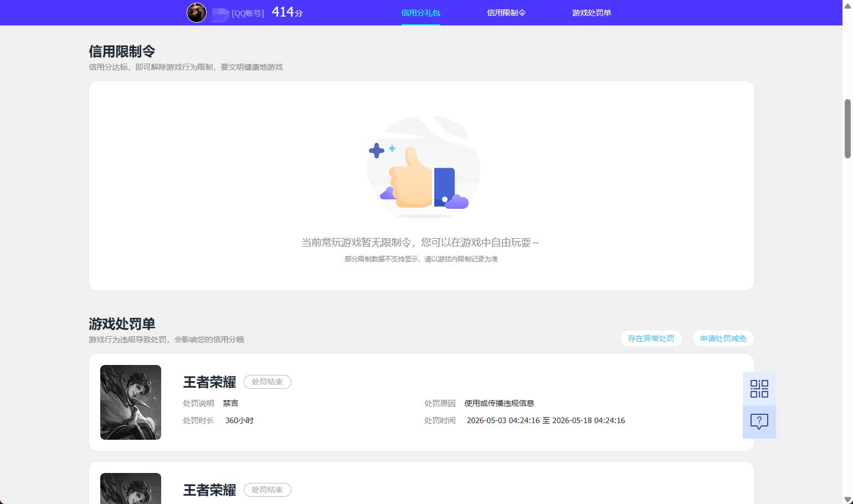The image size is (853, 504).
Task: Click the 禁言 punishment description value
Action: (230, 403)
